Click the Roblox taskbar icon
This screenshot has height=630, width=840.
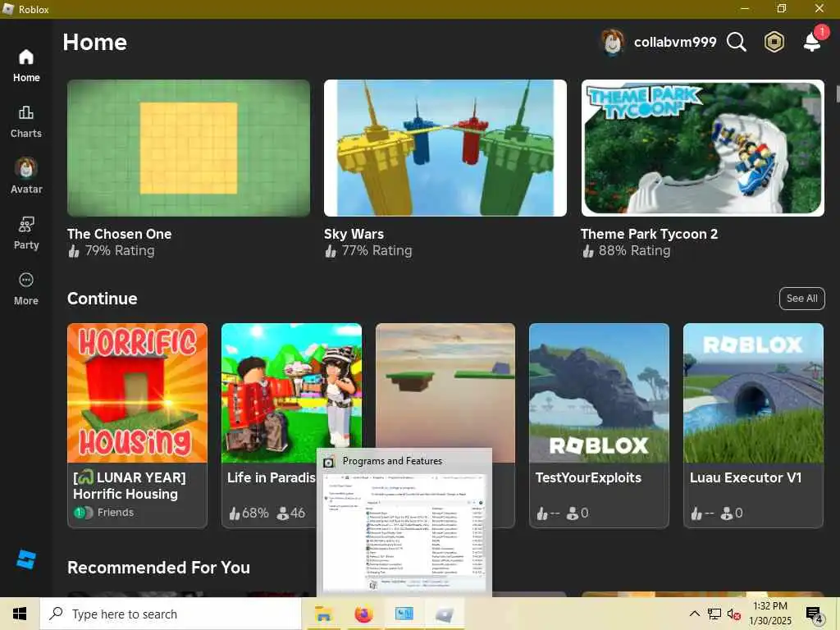coord(444,614)
